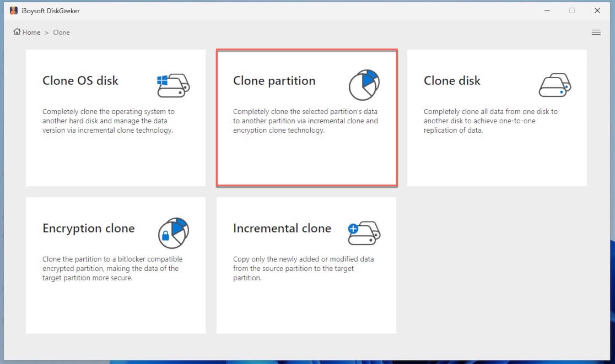Click the iBoysoft DiskGeeker window title text
Viewport: 615px width, 364px height.
click(x=50, y=11)
